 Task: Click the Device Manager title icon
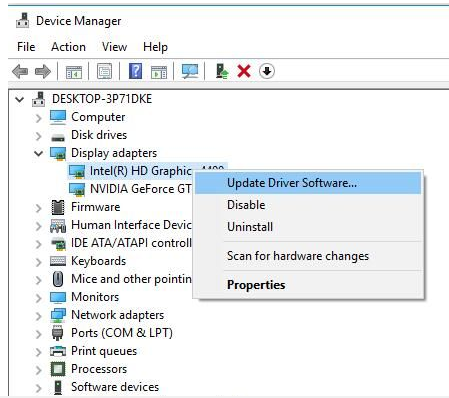23,21
